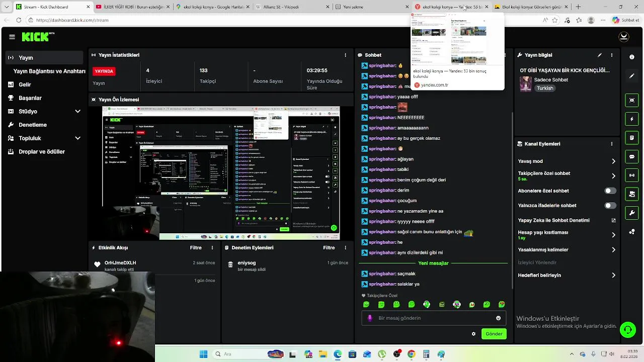The image size is (644, 362).
Task: Click the heart icon beside OrHJmeDXLH
Action: click(x=98, y=264)
